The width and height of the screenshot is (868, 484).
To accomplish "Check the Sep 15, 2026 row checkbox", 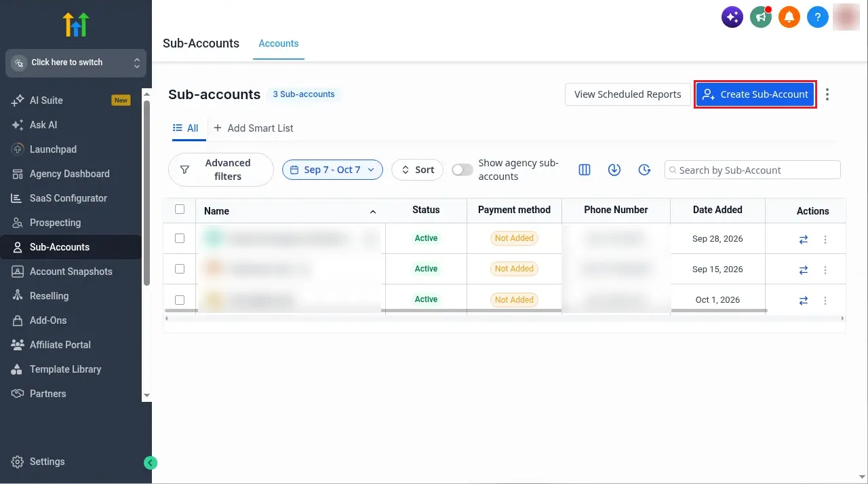I will (180, 269).
